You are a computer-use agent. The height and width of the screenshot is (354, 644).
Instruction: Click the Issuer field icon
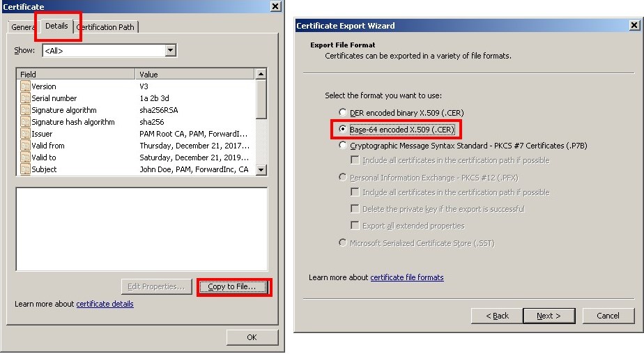click(25, 134)
